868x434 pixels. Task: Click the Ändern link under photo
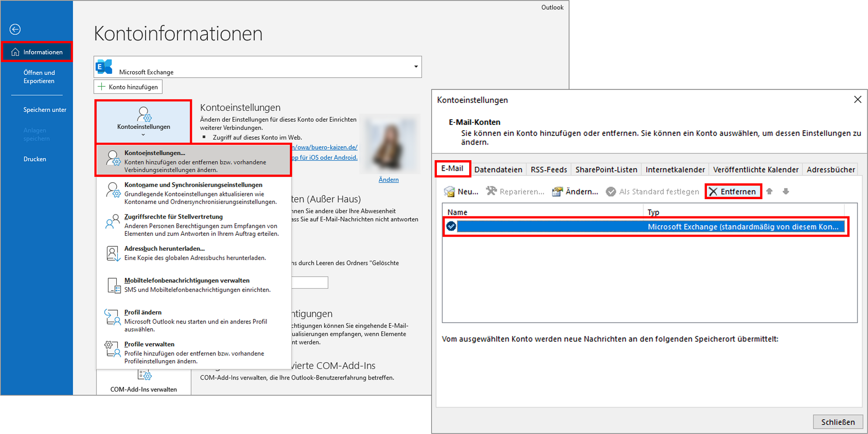click(x=389, y=180)
